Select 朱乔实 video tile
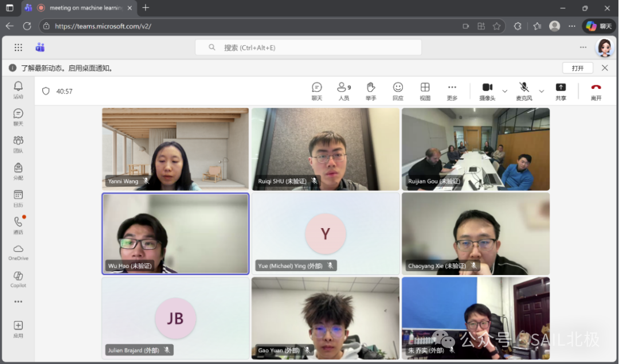Viewport: 619px width, 364px height. 475,318
